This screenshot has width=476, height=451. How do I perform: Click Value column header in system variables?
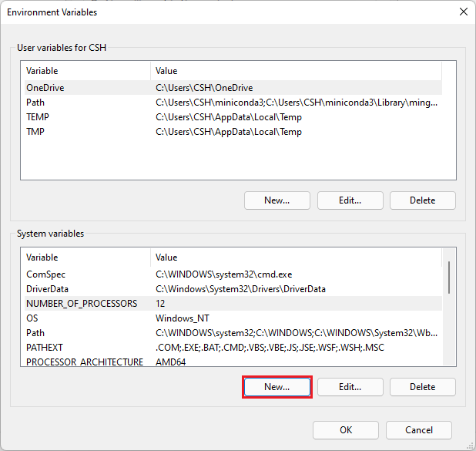[x=296, y=257]
